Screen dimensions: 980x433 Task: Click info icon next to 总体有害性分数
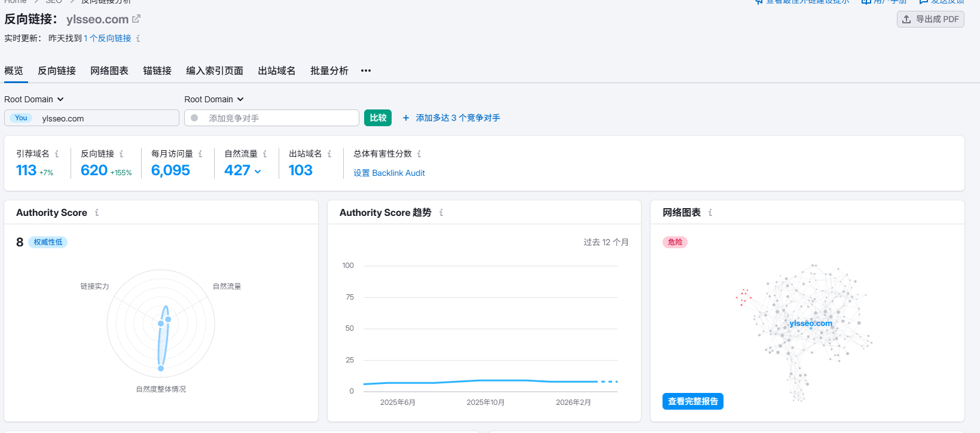click(419, 154)
